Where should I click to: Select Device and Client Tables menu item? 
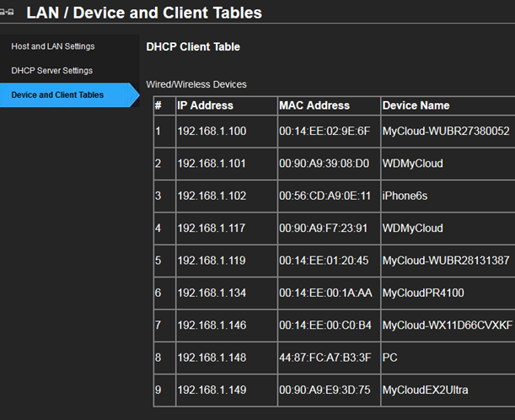[x=69, y=95]
